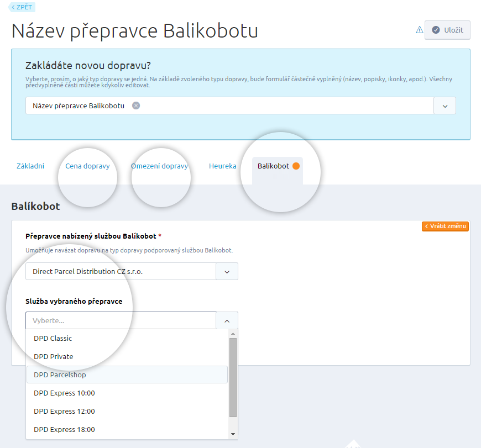Click the Umožňuje navázat dopravu help text

click(x=129, y=250)
